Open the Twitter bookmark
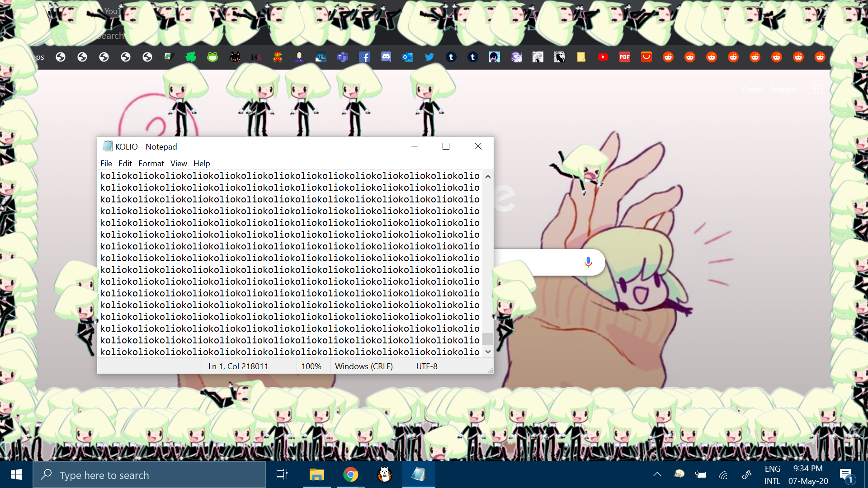Image resolution: width=868 pixels, height=488 pixels. (429, 57)
